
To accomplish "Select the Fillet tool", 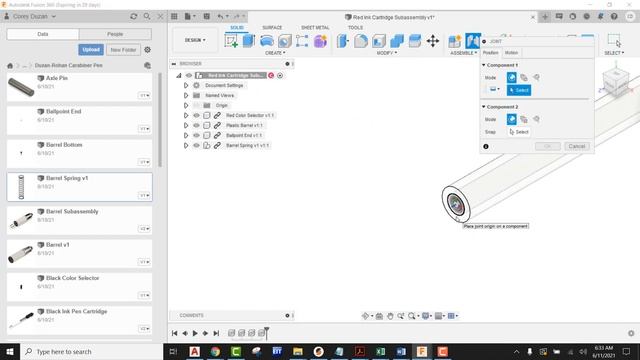I will coord(361,41).
